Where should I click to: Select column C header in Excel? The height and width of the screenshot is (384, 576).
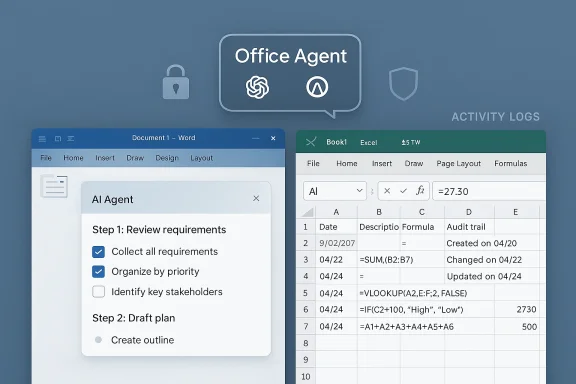point(422,212)
